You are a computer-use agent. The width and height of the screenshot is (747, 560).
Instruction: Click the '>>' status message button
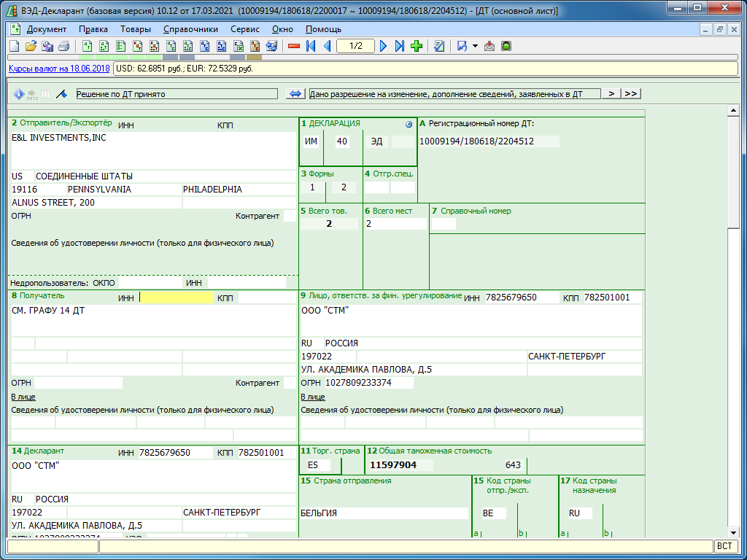click(631, 94)
